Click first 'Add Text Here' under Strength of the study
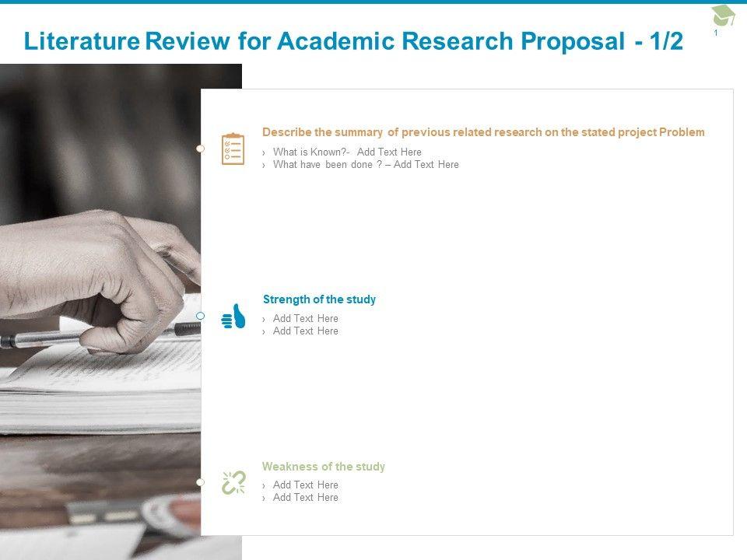This screenshot has height=560, width=747. pos(306,319)
